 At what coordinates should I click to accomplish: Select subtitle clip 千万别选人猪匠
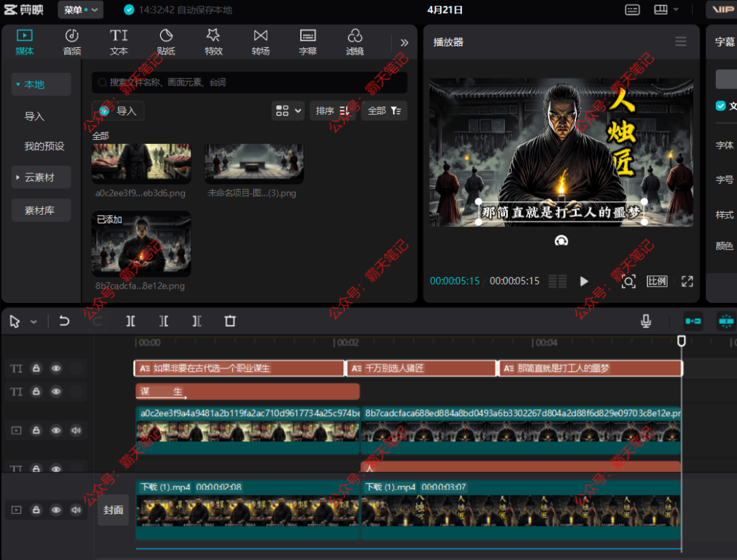tap(422, 368)
